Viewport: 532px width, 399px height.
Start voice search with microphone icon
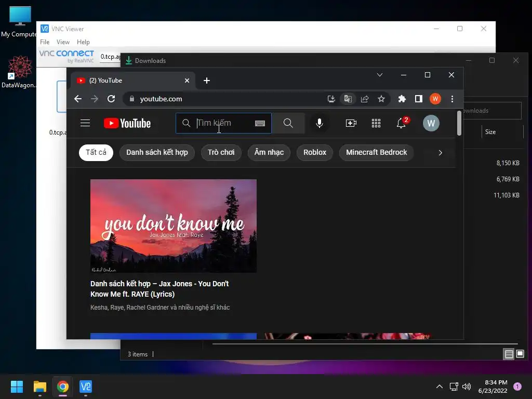click(x=320, y=123)
